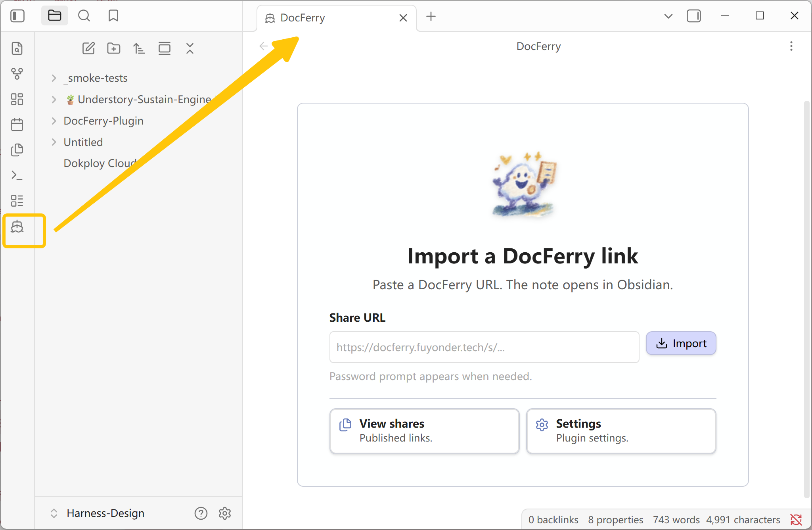Image resolution: width=812 pixels, height=530 pixels.
Task: Open DocFerry ferry icon in ribbon
Action: coord(17,227)
